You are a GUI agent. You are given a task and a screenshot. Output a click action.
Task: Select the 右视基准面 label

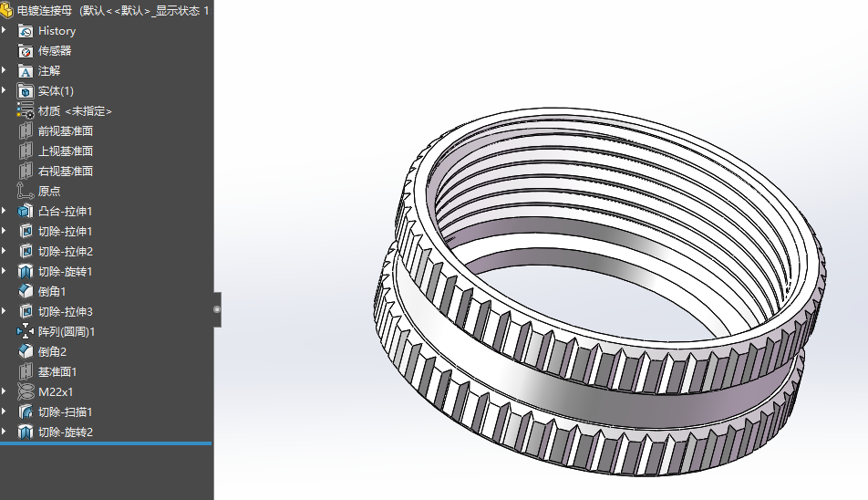pos(66,172)
